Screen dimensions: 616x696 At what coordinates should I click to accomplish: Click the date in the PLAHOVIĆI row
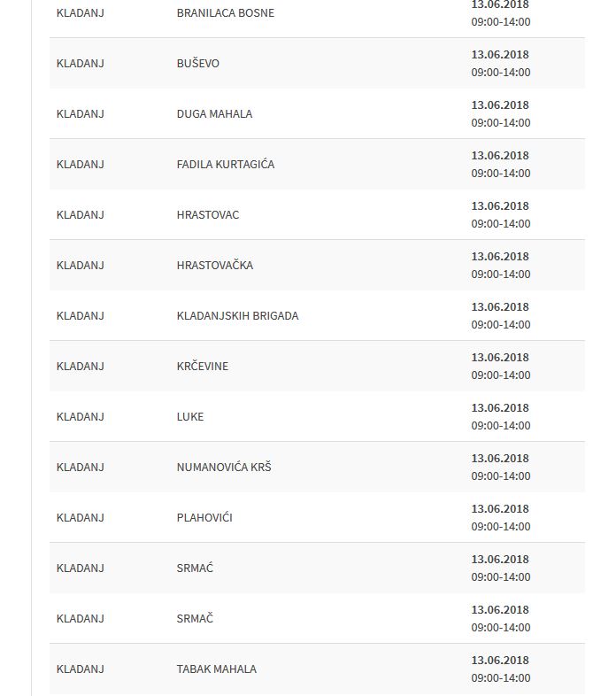(500, 509)
